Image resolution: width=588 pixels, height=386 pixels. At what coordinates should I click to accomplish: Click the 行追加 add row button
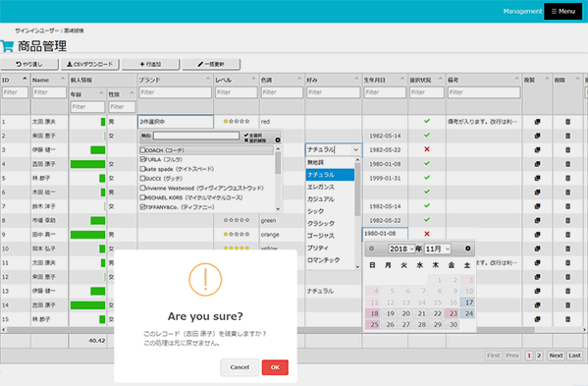(x=150, y=64)
